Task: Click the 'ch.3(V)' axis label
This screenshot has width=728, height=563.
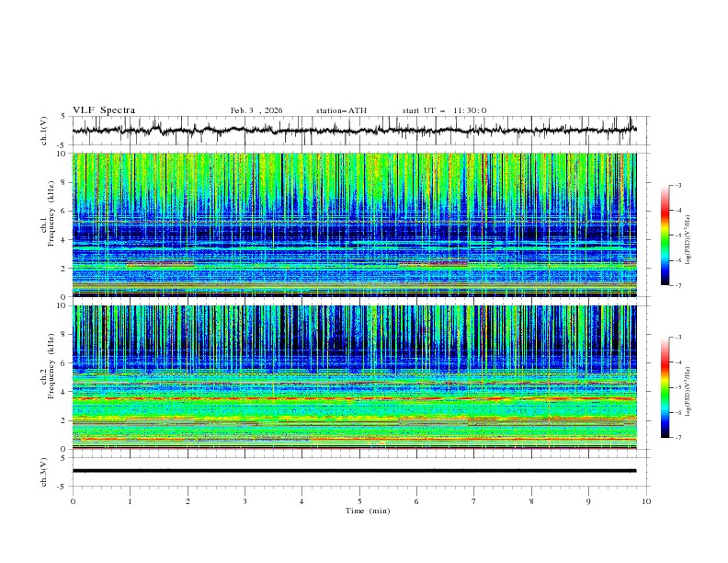Action: coord(44,472)
